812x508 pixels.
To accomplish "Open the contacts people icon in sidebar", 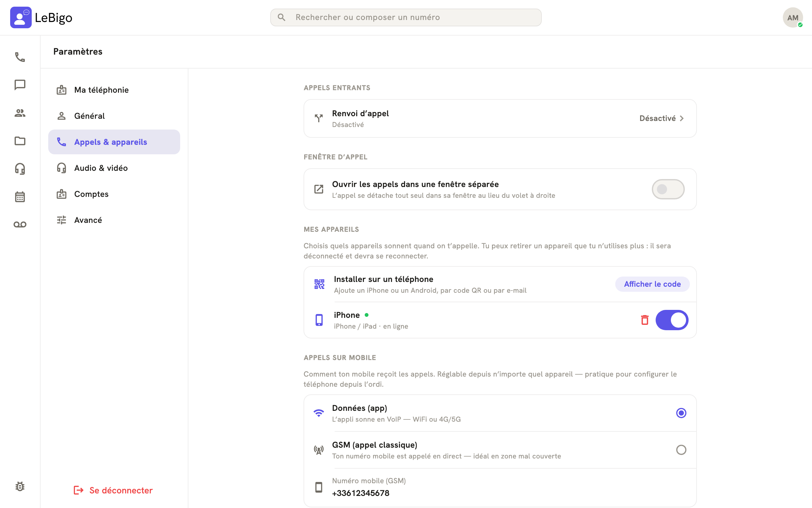I will (x=20, y=113).
